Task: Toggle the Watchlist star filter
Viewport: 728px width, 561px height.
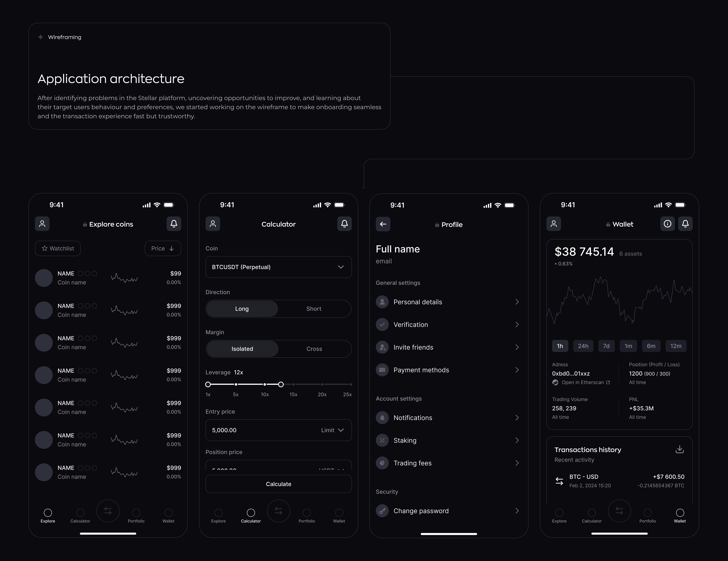Action: [58, 249]
